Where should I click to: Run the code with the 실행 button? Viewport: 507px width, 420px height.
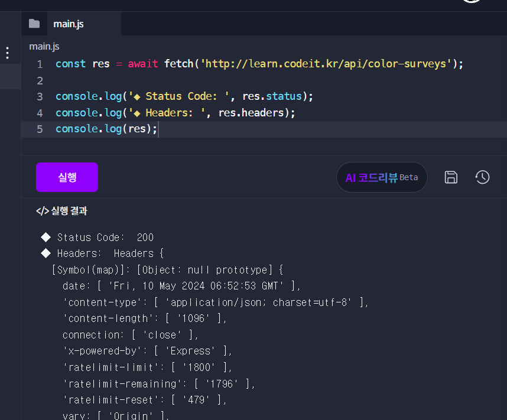coord(67,177)
